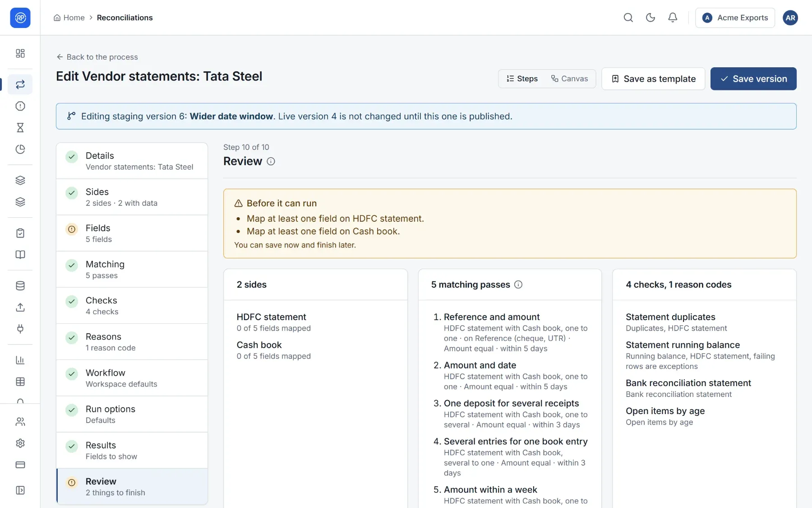Switch to Steps view
The width and height of the screenshot is (812, 508).
522,79
